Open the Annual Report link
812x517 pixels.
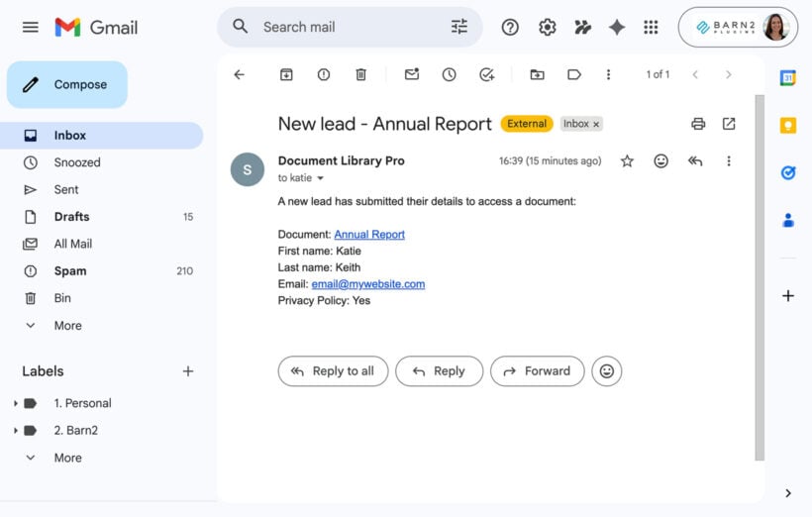369,234
